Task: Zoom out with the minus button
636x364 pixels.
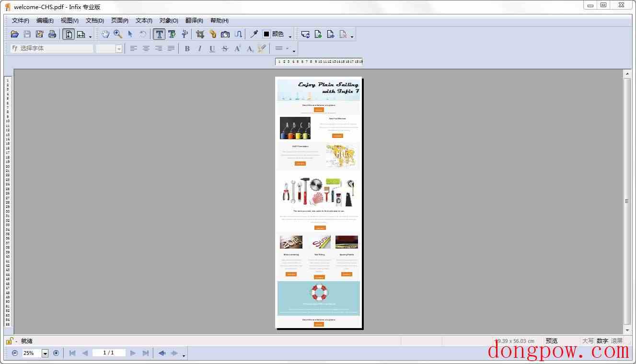Action: click(x=15, y=353)
